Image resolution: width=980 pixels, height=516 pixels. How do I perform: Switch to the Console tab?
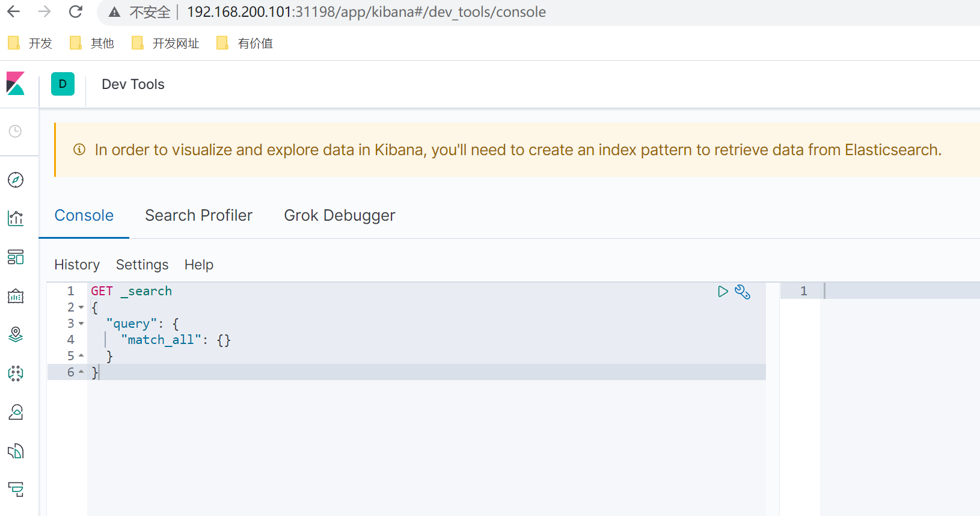tap(84, 215)
